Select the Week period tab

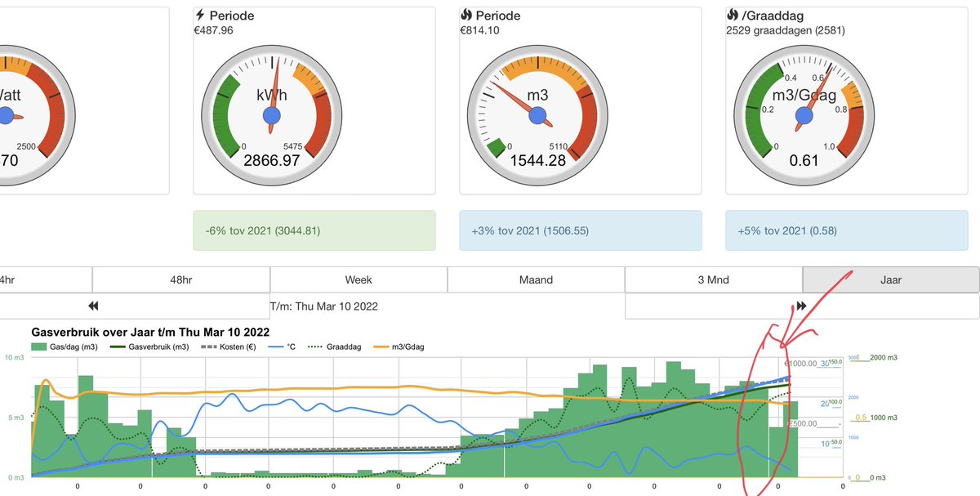point(359,279)
